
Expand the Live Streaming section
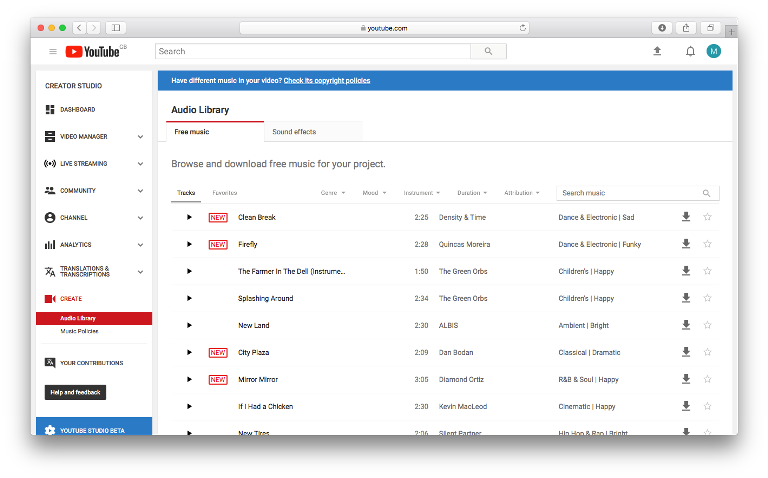click(141, 164)
